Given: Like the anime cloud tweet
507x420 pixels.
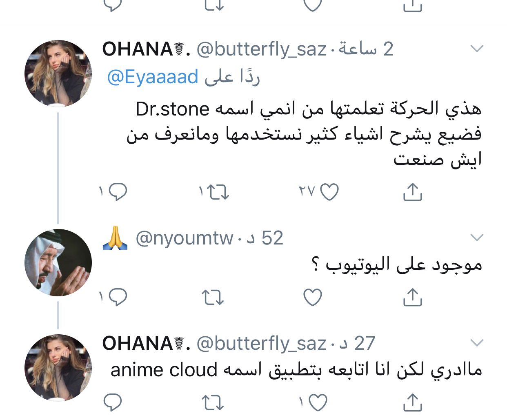Looking at the screenshot, I should click(318, 402).
